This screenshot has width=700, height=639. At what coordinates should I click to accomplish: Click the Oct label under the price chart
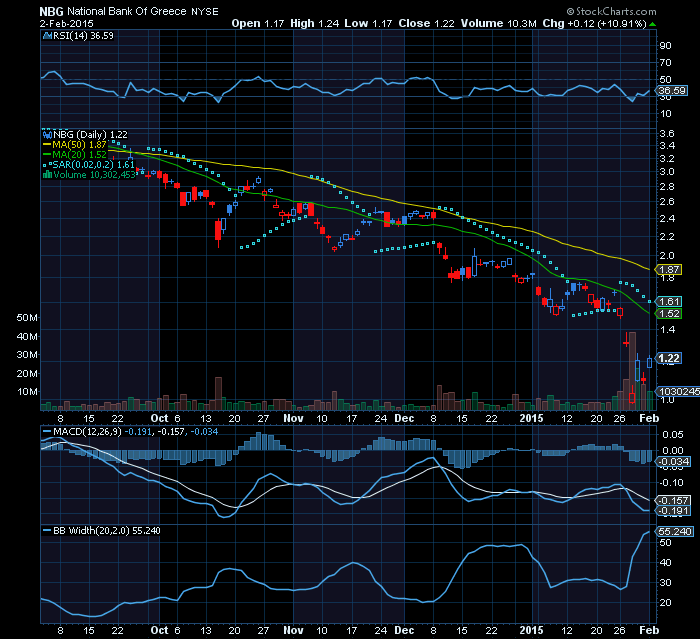tap(159, 419)
